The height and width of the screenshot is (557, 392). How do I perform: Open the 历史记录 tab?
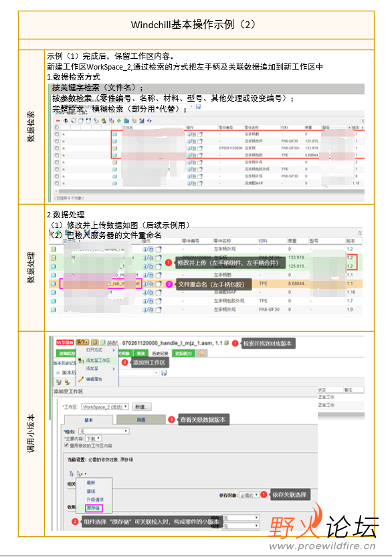(160, 354)
